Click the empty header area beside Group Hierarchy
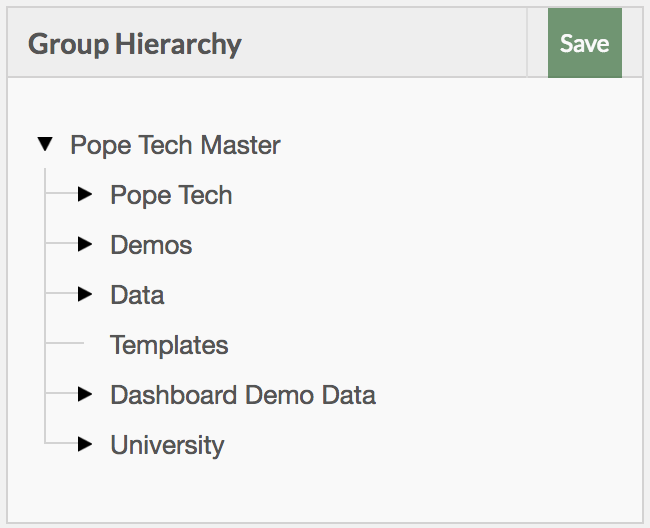The width and height of the screenshot is (650, 528). pos(381,43)
